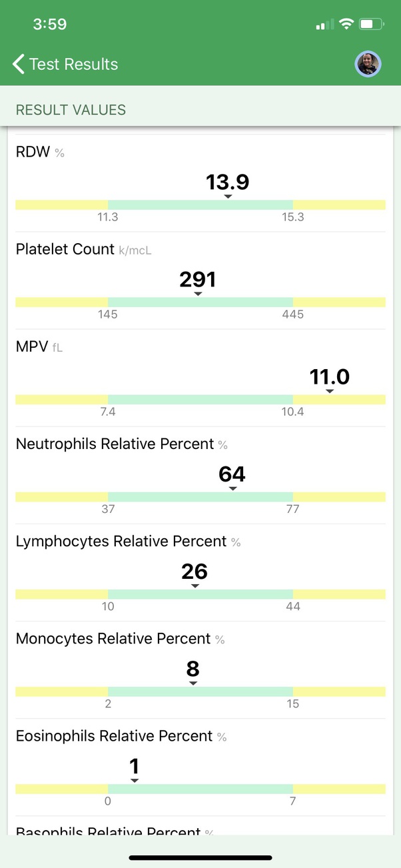Tap the RDW value marker arrow

[228, 197]
